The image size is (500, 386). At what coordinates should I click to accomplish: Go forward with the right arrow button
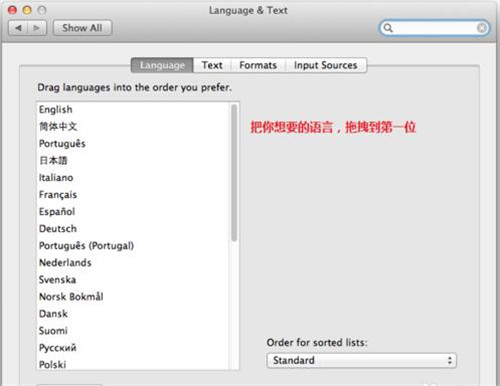point(37,28)
